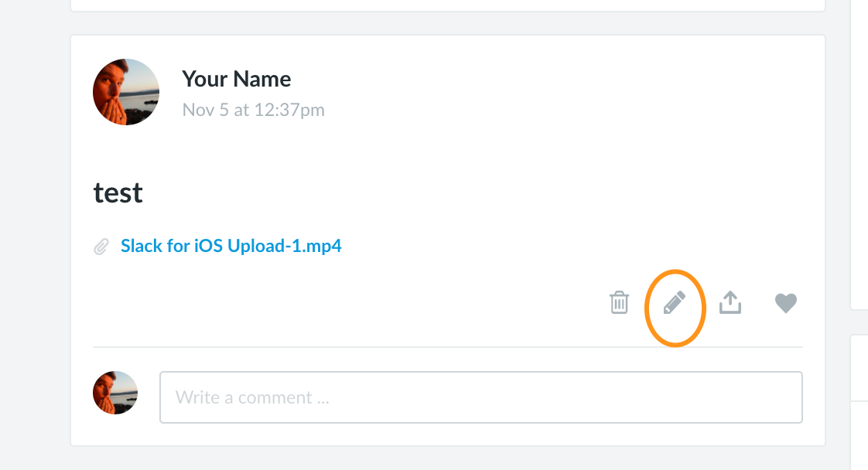Like the post with the heart icon
The height and width of the screenshot is (470, 868).
(786, 303)
